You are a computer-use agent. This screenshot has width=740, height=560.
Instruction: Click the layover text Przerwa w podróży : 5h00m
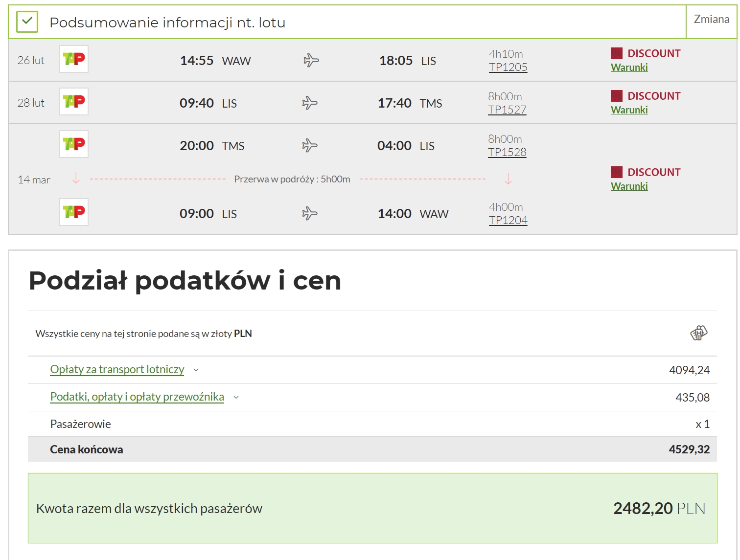pyautogui.click(x=292, y=179)
